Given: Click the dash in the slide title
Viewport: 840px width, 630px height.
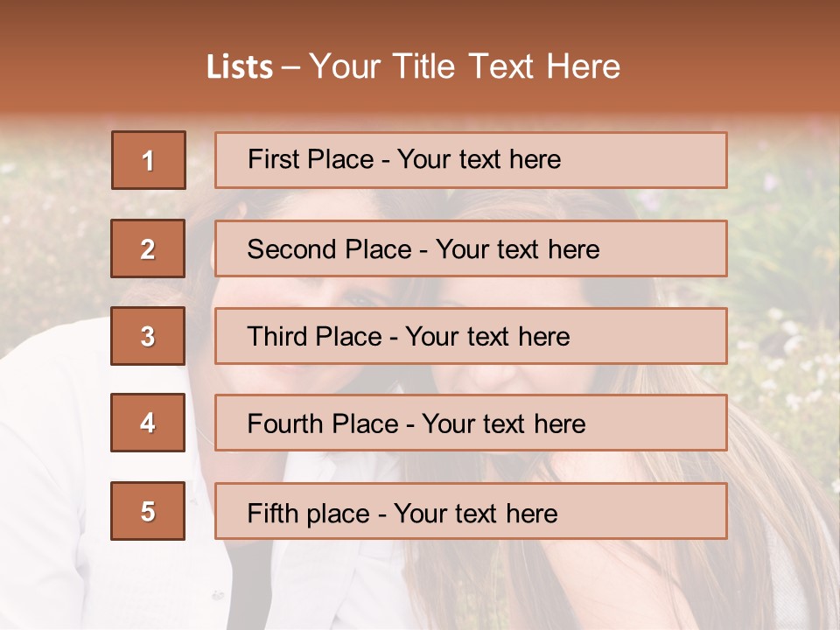Looking at the screenshot, I should (290, 66).
